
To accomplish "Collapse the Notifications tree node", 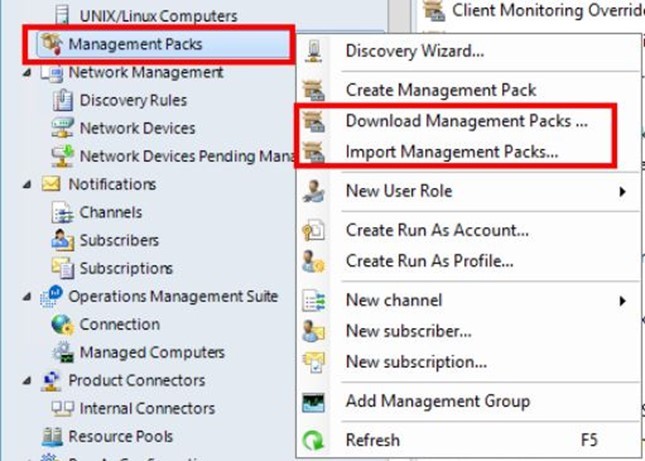I will [x=27, y=185].
